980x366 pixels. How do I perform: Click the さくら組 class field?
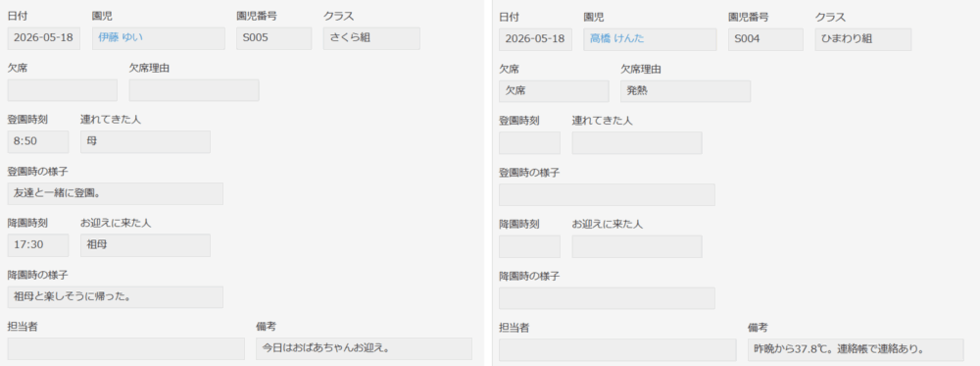point(371,38)
